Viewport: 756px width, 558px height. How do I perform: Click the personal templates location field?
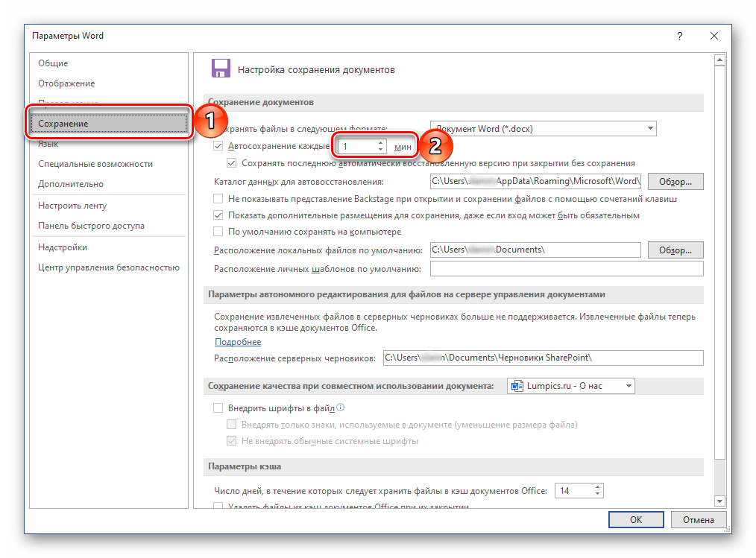coord(567,268)
